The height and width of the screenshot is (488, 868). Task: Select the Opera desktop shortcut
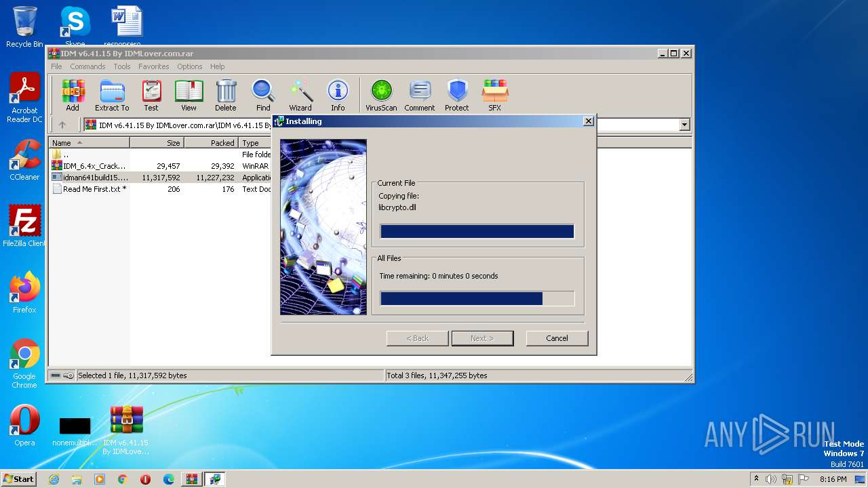pos(24,426)
